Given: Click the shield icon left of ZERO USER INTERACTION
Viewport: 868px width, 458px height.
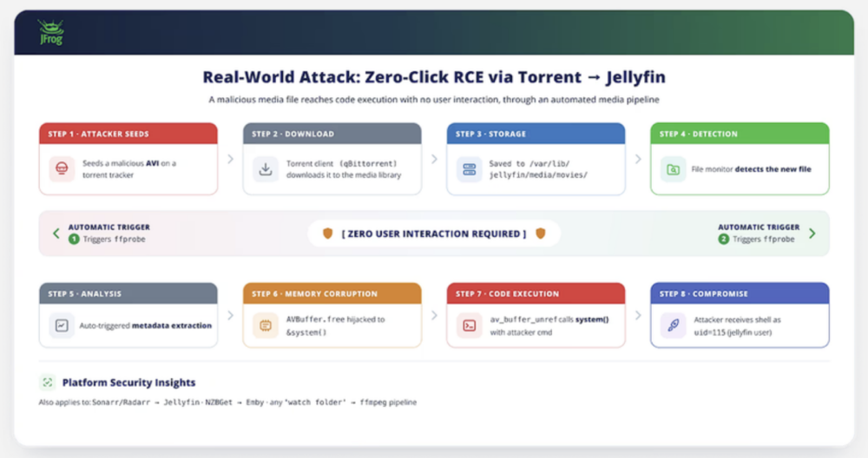Looking at the screenshot, I should pos(328,233).
